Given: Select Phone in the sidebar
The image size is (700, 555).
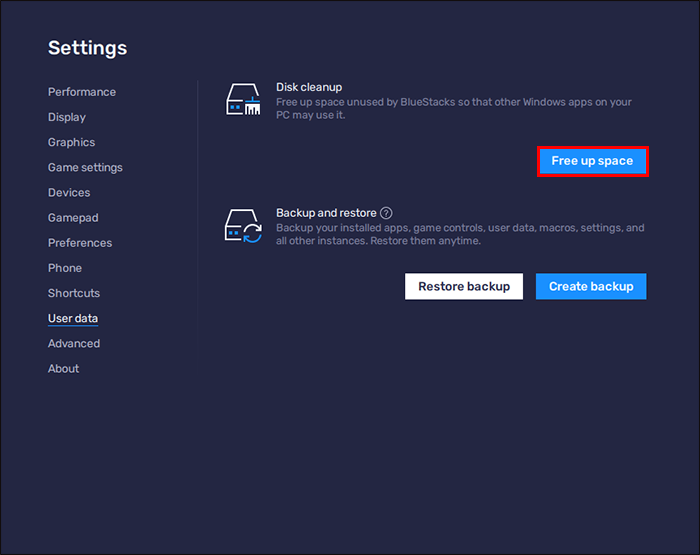Looking at the screenshot, I should pyautogui.click(x=65, y=268).
